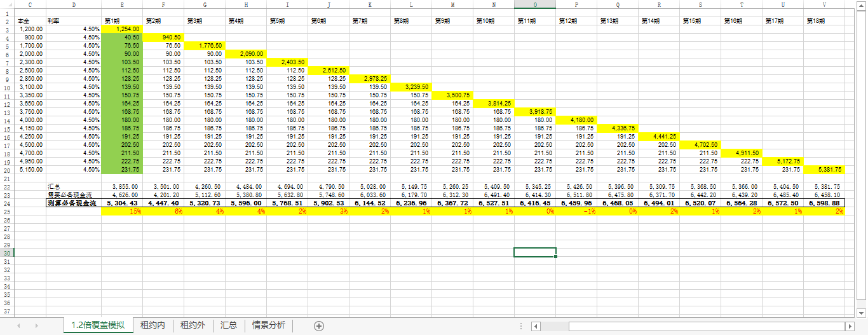The height and width of the screenshot is (335, 868).
Task: Click the scrollbar resize handle dots
Action: (521, 326)
